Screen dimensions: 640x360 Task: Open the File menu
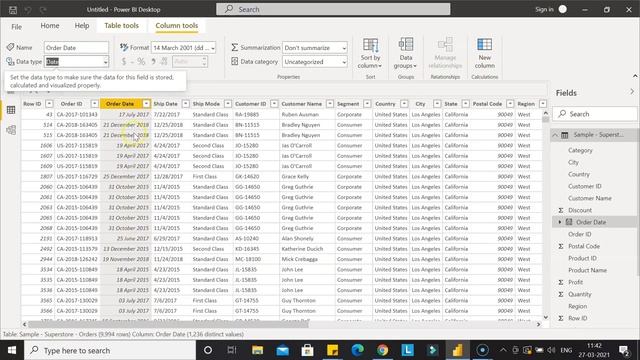tap(16, 27)
